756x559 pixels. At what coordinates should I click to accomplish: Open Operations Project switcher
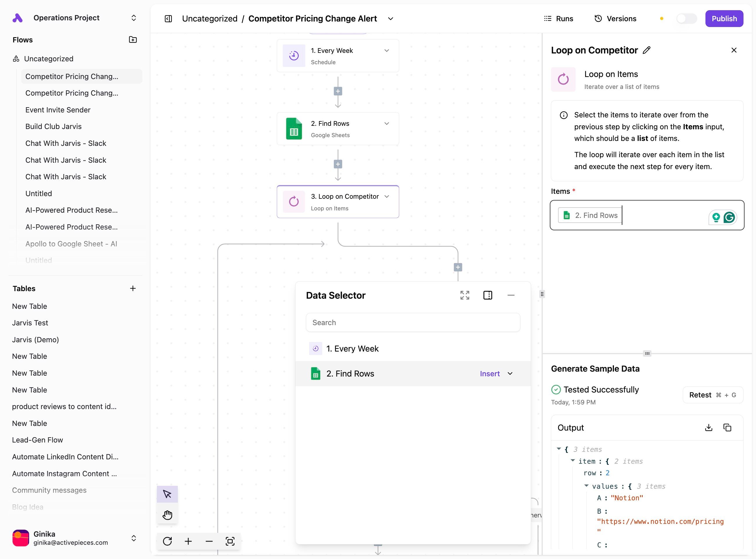[133, 18]
